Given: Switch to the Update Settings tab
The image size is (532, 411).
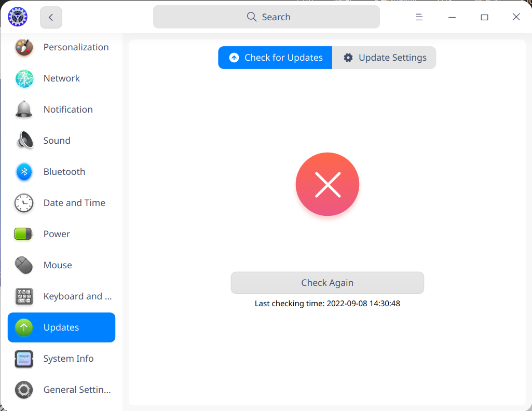Looking at the screenshot, I should coord(384,58).
